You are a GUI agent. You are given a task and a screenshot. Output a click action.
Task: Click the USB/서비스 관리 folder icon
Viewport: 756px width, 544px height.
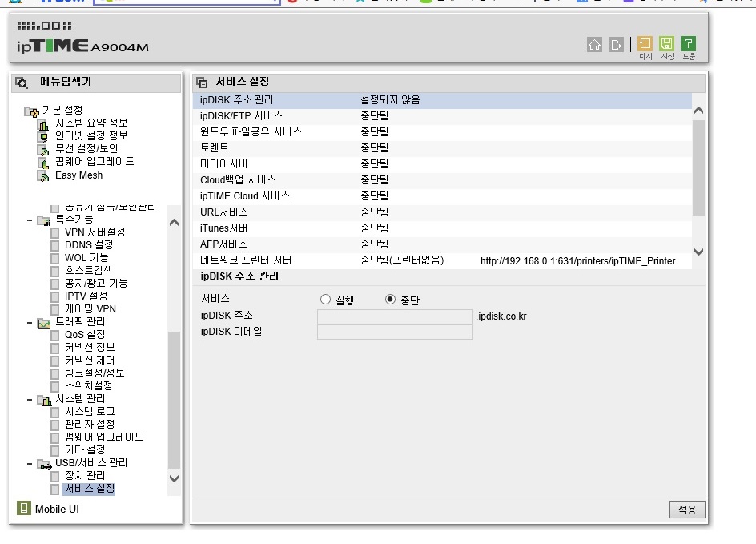[44, 465]
